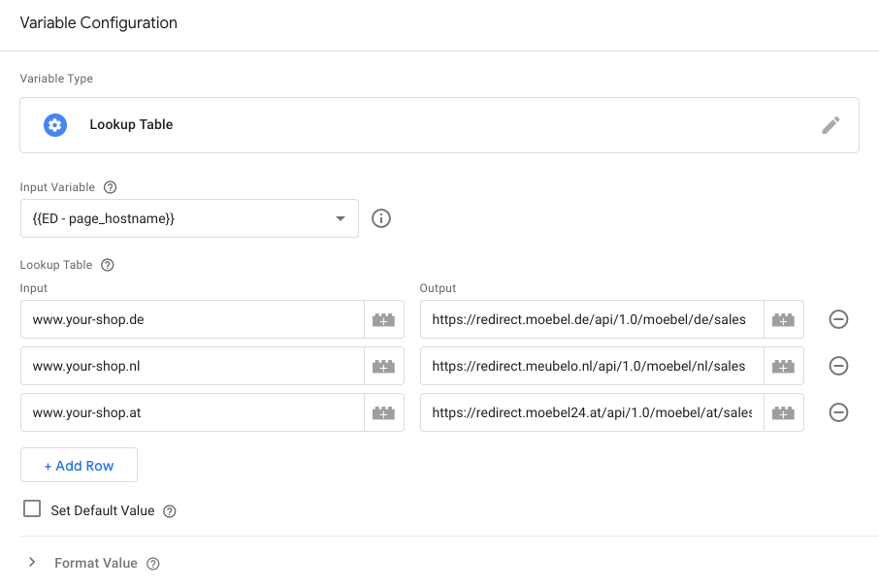Screen dimensions: 879x588
Task: Insert variable into moebel.de output field
Action: click(x=783, y=319)
